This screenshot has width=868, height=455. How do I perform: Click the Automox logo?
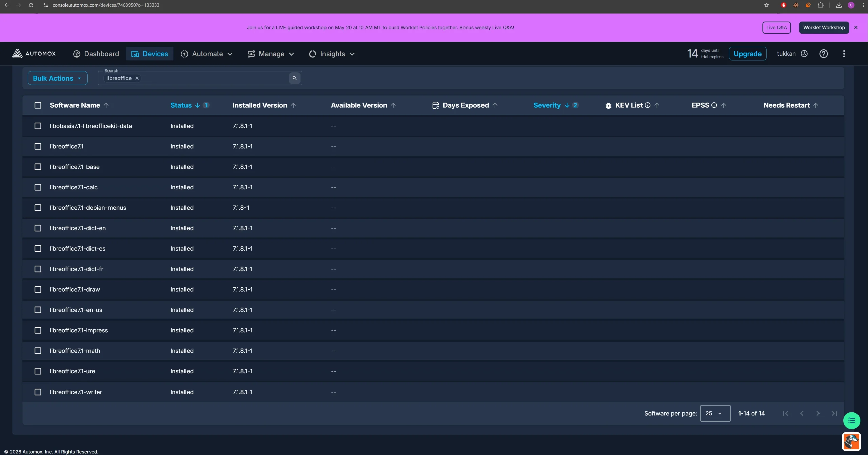tap(34, 54)
